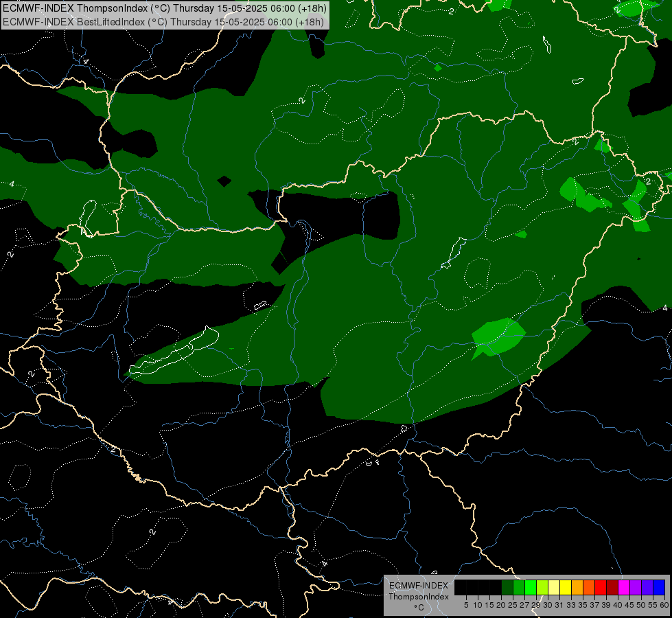Choose the red 37-39 legend swatch

(601, 587)
